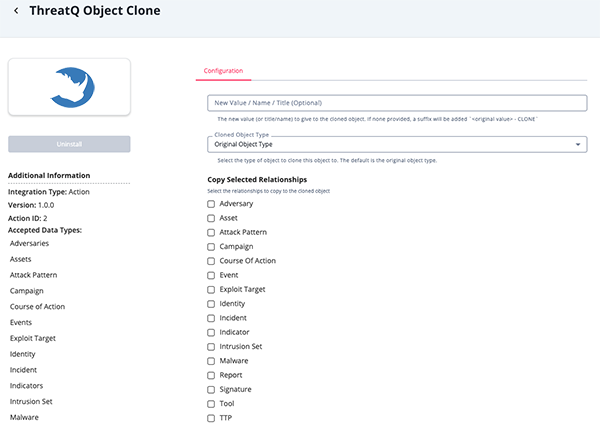Enable the Asset relationship checkbox

[211, 218]
